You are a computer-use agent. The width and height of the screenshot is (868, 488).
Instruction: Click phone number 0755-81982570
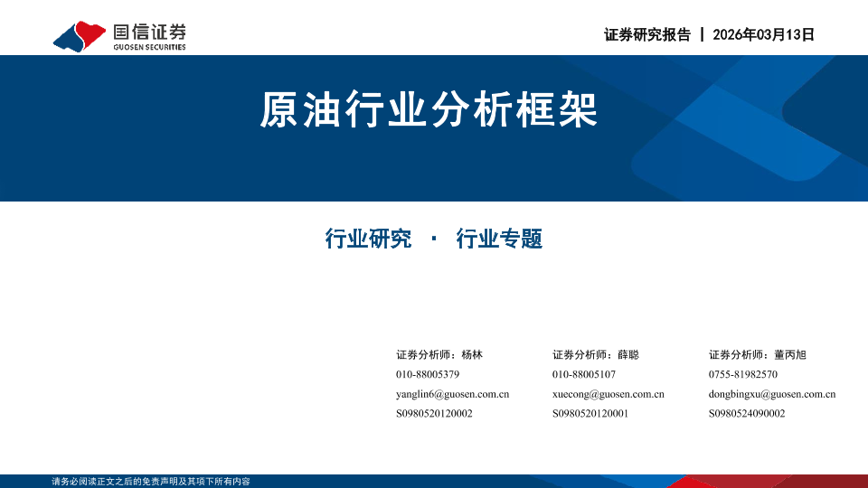tap(743, 374)
